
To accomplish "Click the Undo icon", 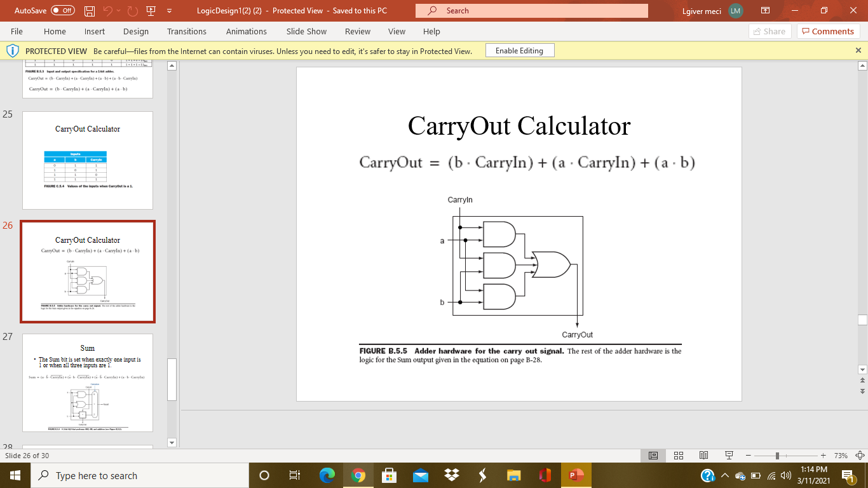I will point(107,11).
